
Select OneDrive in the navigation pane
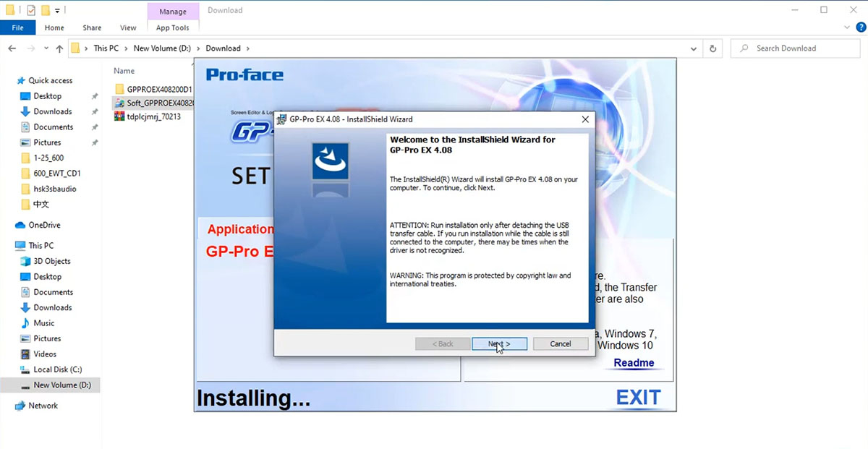pos(44,225)
